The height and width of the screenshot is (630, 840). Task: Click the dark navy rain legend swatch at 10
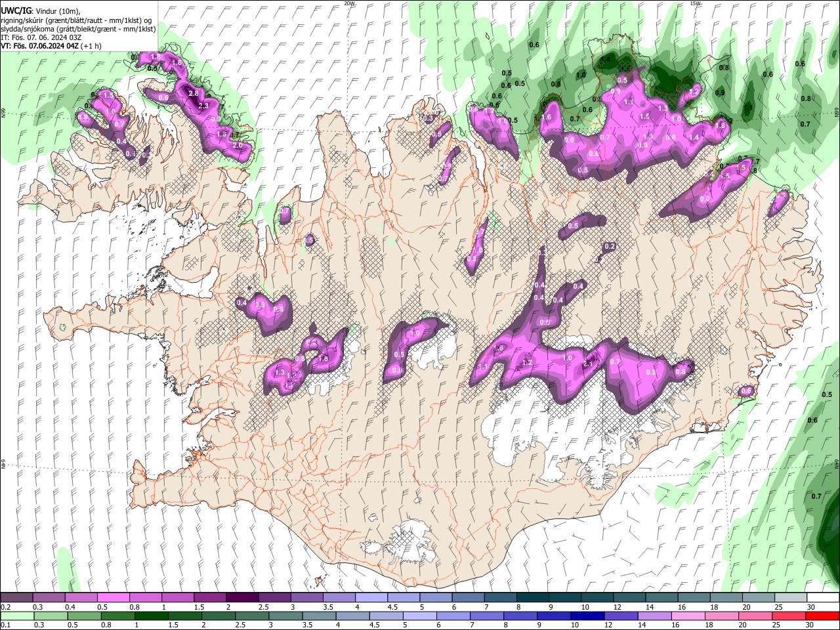coord(586,616)
